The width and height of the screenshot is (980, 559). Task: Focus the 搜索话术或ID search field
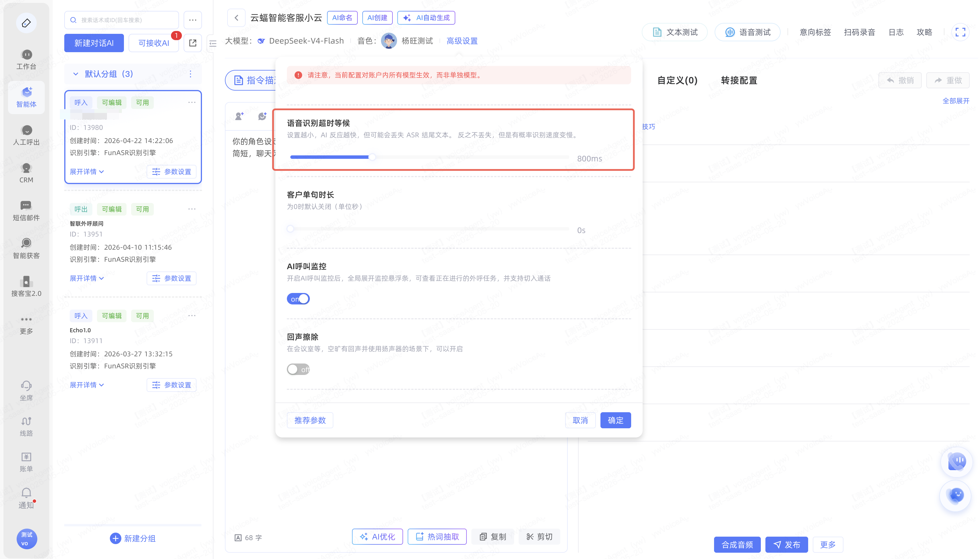(122, 20)
